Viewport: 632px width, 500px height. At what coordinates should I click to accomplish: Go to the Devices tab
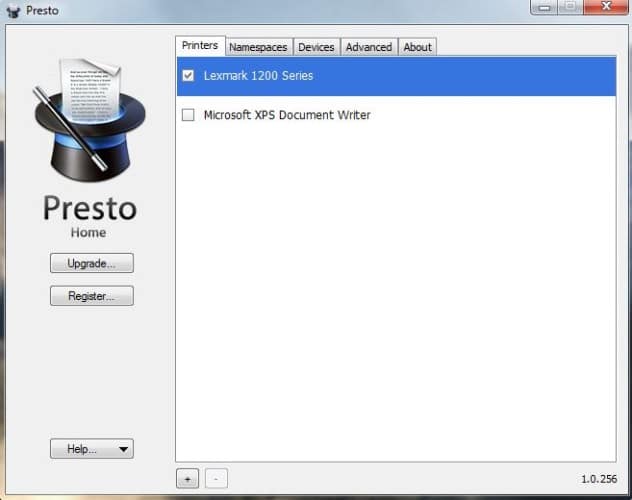[x=316, y=47]
